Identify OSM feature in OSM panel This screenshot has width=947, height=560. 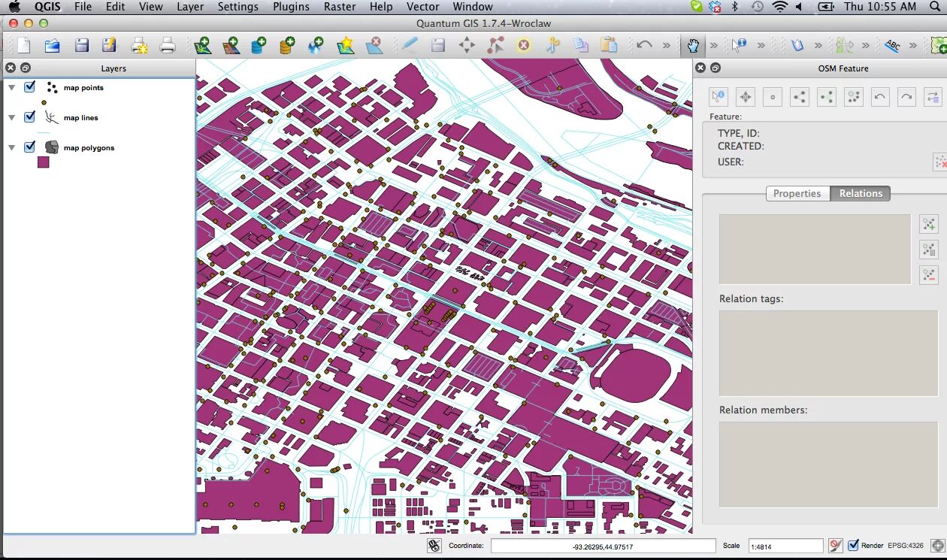coord(719,96)
